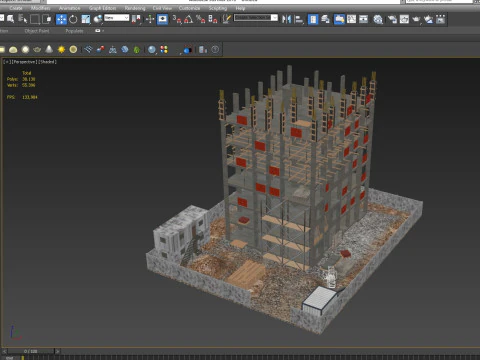
Task: Step time slider back with left arrow
Action: (4, 351)
